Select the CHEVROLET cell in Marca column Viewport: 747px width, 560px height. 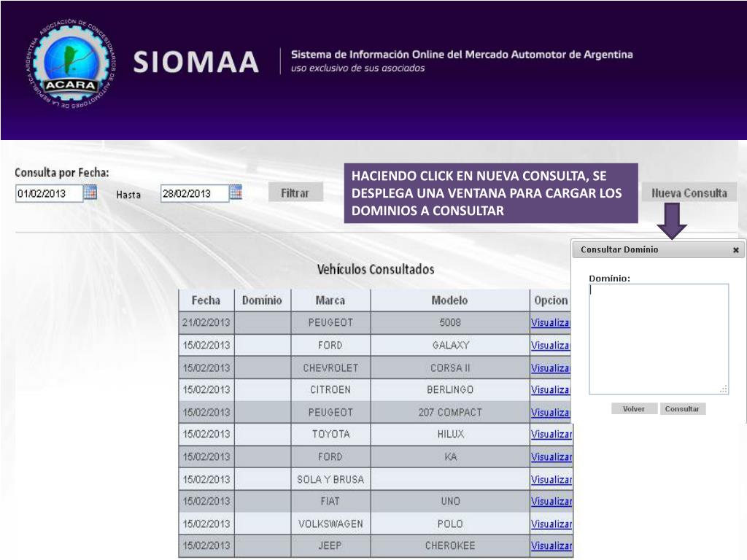(x=330, y=368)
